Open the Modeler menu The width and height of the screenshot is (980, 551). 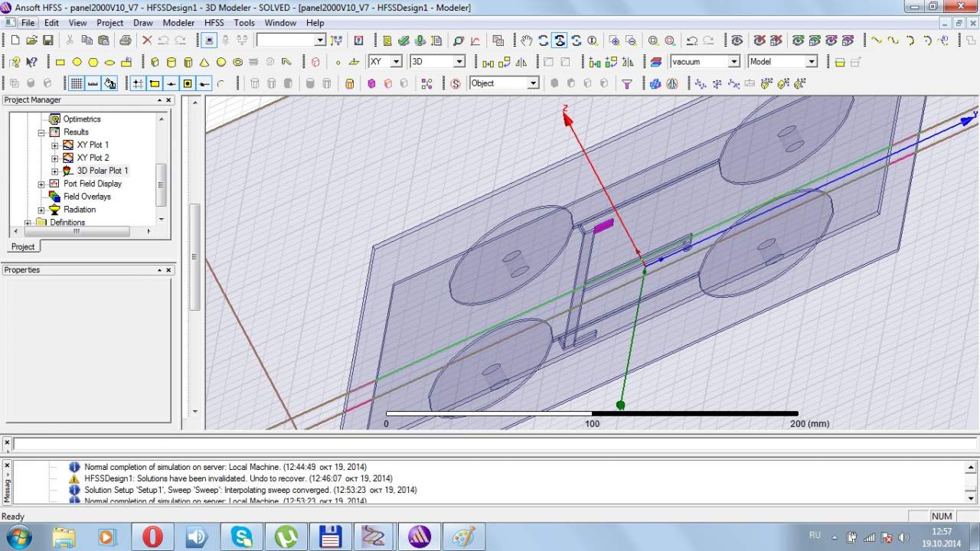tap(178, 23)
